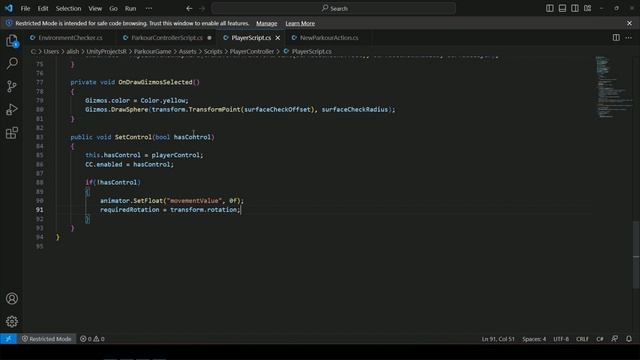Click line number 91 in gutter
The image size is (640, 360).
tap(40, 210)
